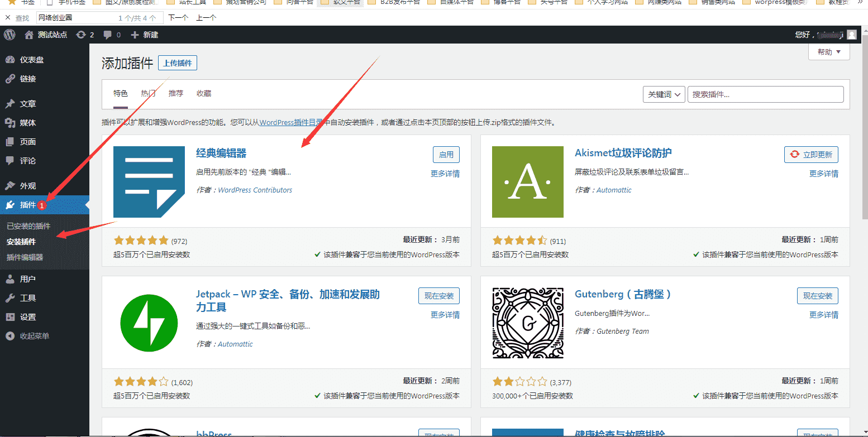Open the updates icon showing 2
The height and width of the screenshot is (437, 868).
85,35
